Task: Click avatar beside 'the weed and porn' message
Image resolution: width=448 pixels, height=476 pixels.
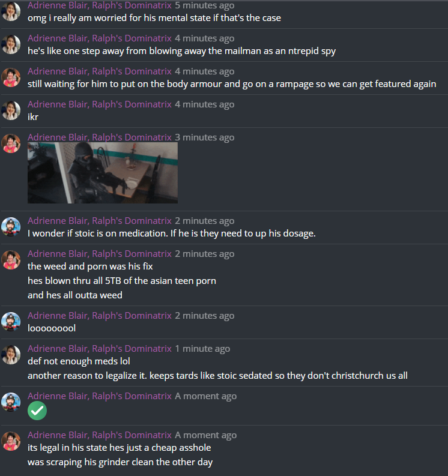Action: click(11, 260)
